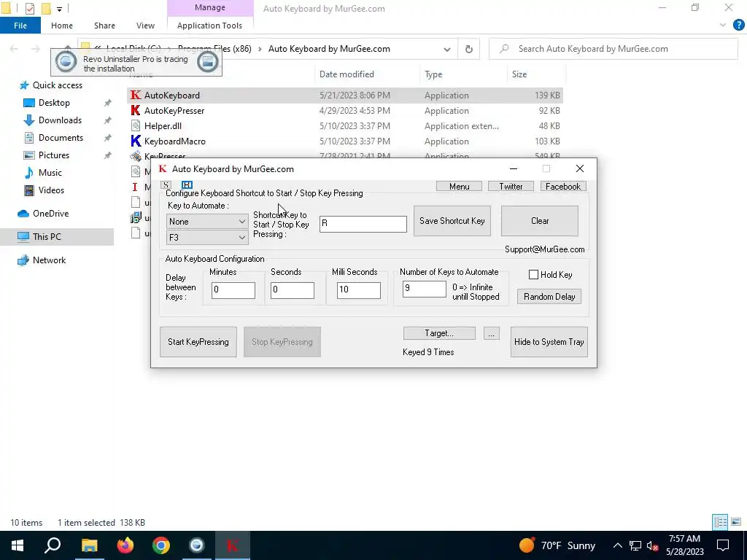Click the Properties checkmark icon in quick access toolbar

(x=29, y=9)
